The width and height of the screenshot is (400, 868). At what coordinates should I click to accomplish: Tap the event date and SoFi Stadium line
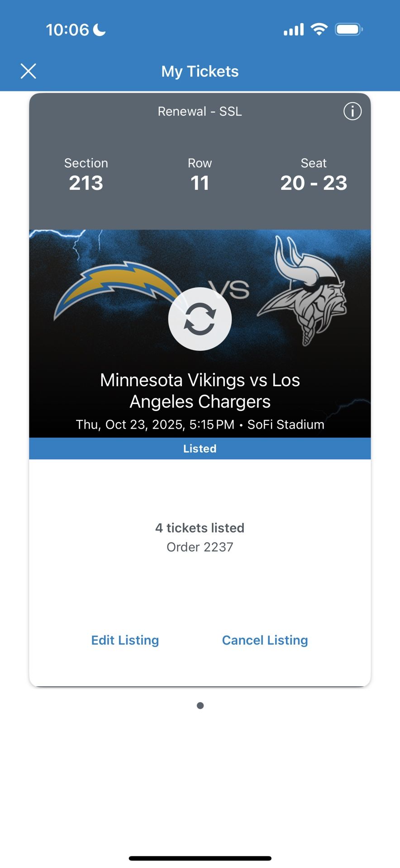coord(200,424)
